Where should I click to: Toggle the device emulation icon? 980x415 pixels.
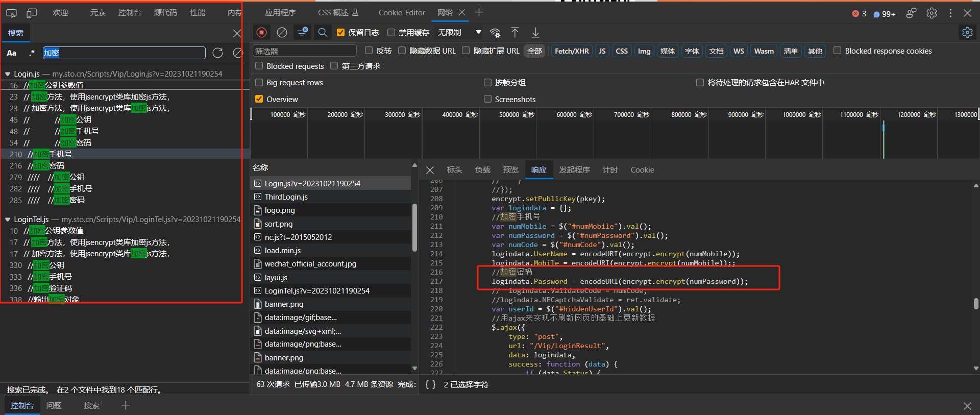(32, 13)
